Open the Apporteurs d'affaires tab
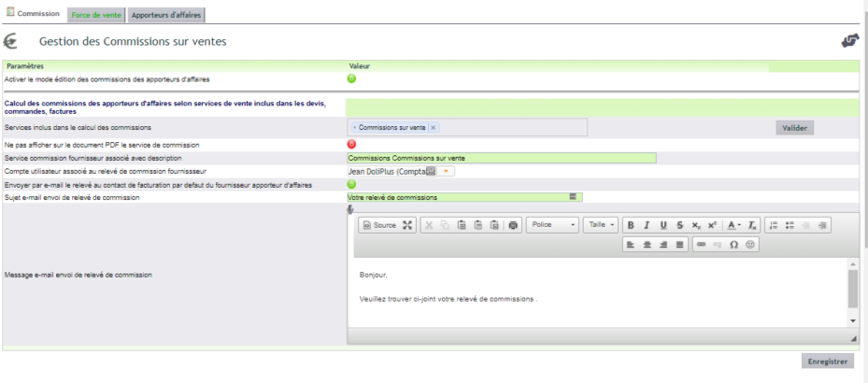Viewport: 868px width, 383px height. (166, 16)
